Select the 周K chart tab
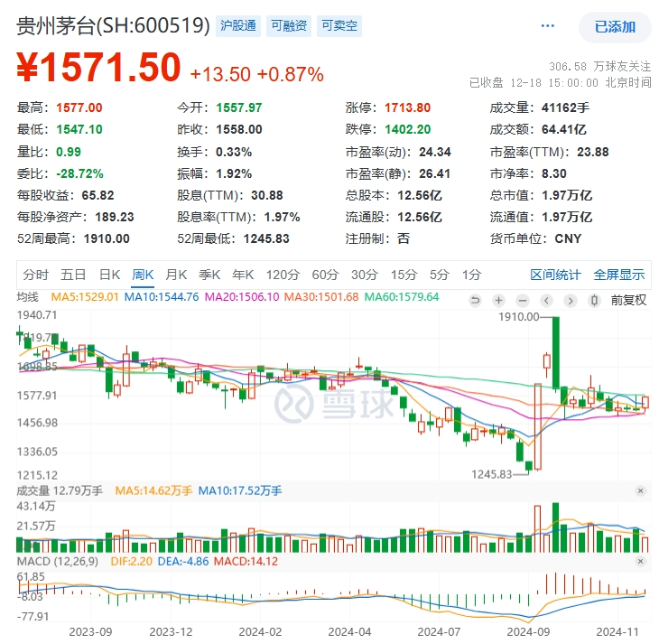 (143, 275)
